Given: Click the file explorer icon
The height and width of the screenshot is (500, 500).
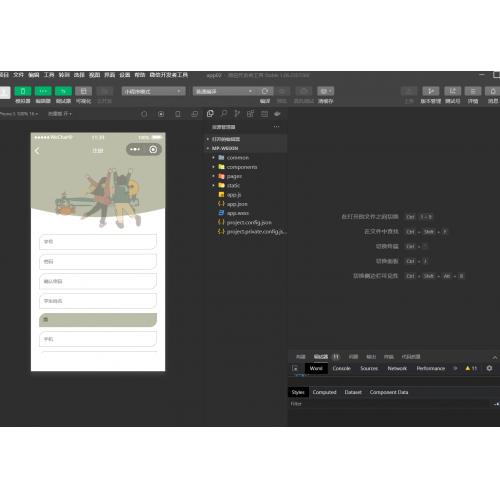Looking at the screenshot, I should point(210,114).
